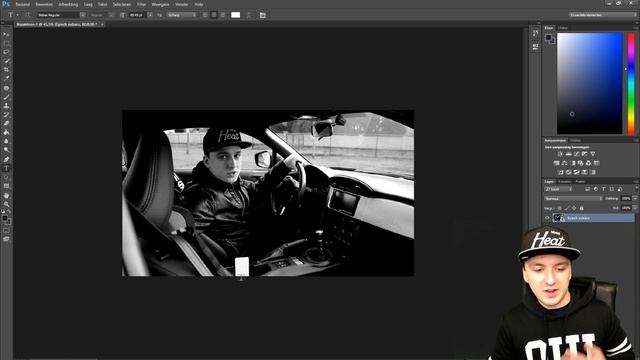Click the foreground color swatch in toolbox
Viewport: 640px width, 360px height.
tap(5, 219)
